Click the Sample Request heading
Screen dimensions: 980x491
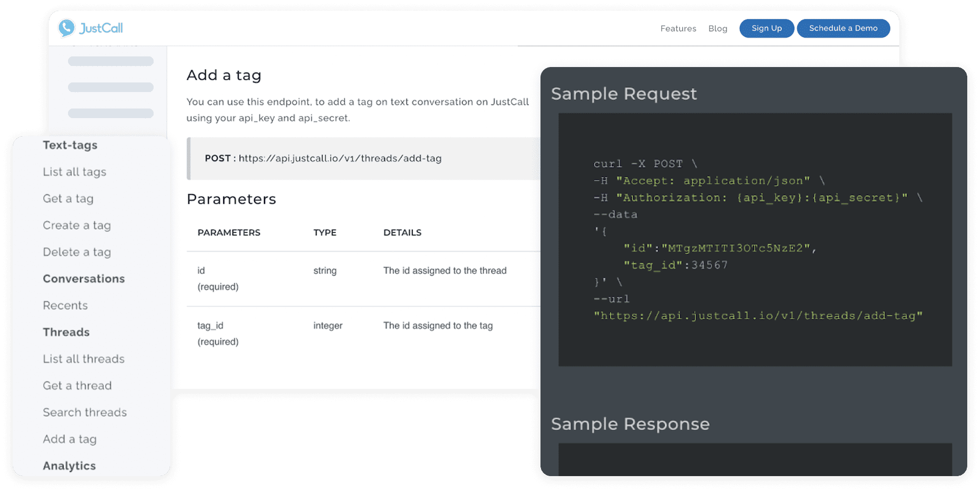coord(624,94)
